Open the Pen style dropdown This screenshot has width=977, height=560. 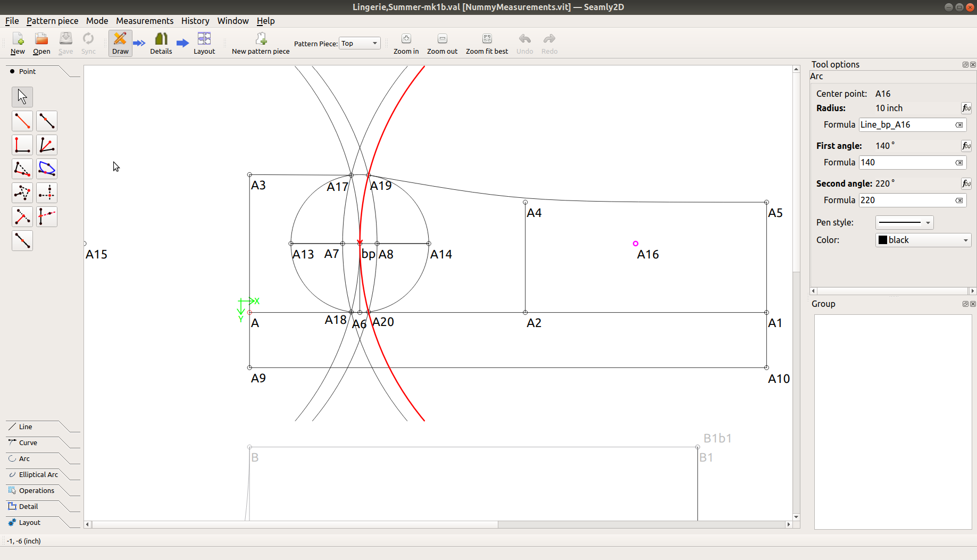point(904,223)
